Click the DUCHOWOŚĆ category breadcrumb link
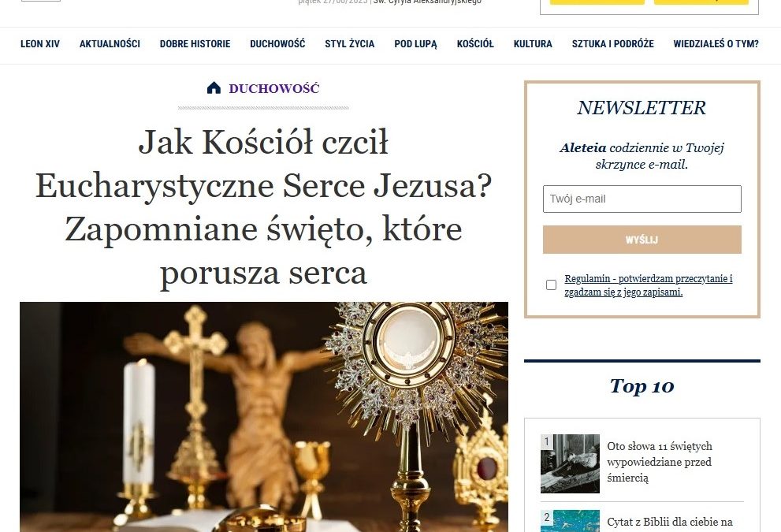The height and width of the screenshot is (532, 781). pos(274,88)
